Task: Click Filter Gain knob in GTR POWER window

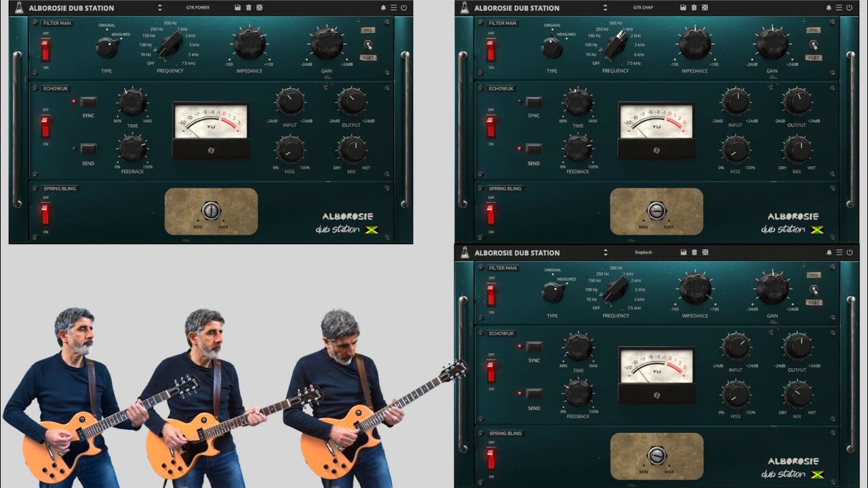Action: click(x=328, y=43)
